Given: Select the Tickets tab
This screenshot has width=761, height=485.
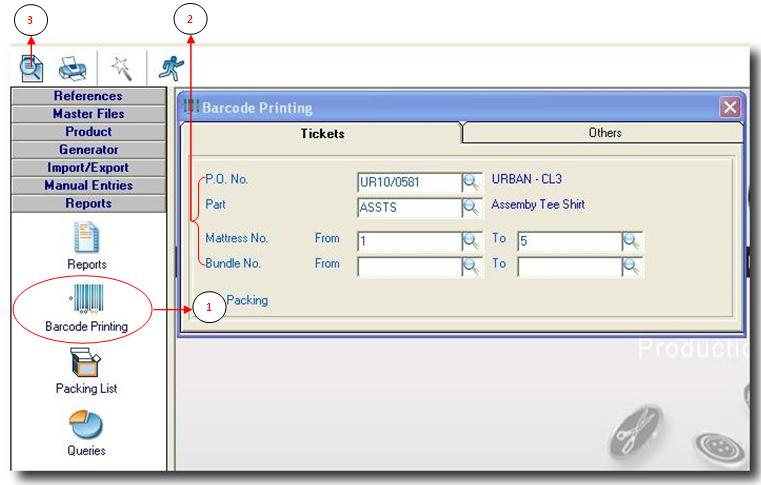Looking at the screenshot, I should pyautogui.click(x=322, y=134).
